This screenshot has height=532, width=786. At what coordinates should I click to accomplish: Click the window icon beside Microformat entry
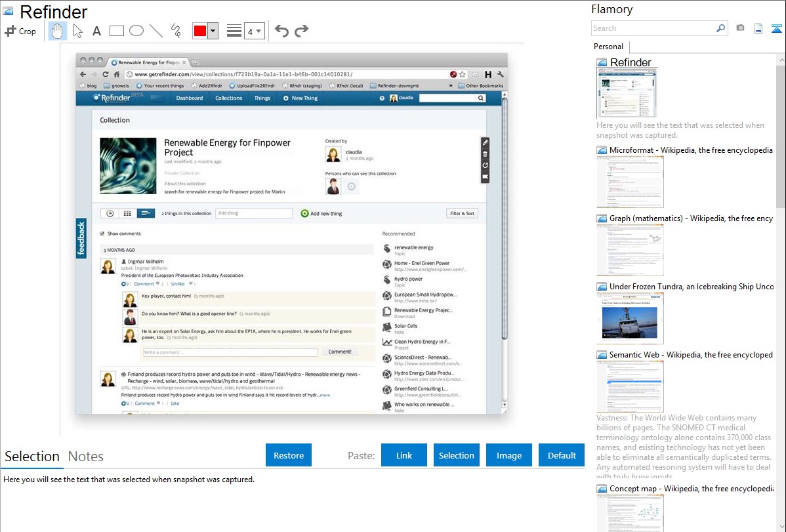[x=602, y=150]
